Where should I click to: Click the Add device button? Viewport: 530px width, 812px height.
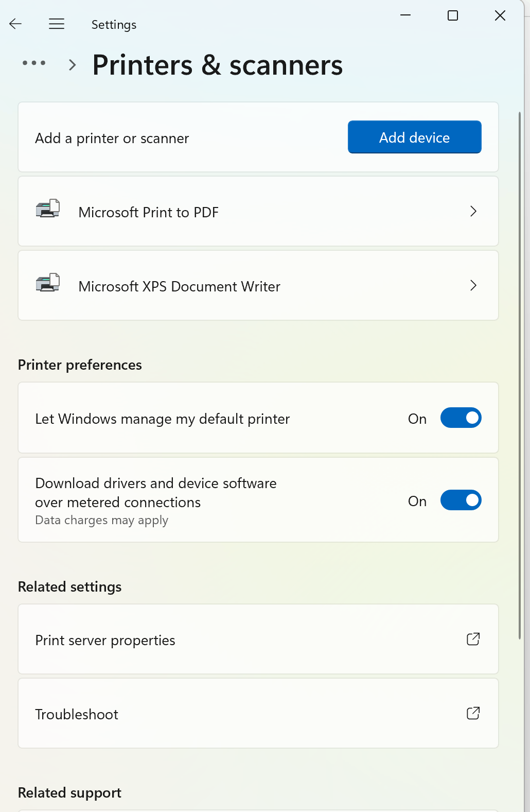pyautogui.click(x=414, y=137)
